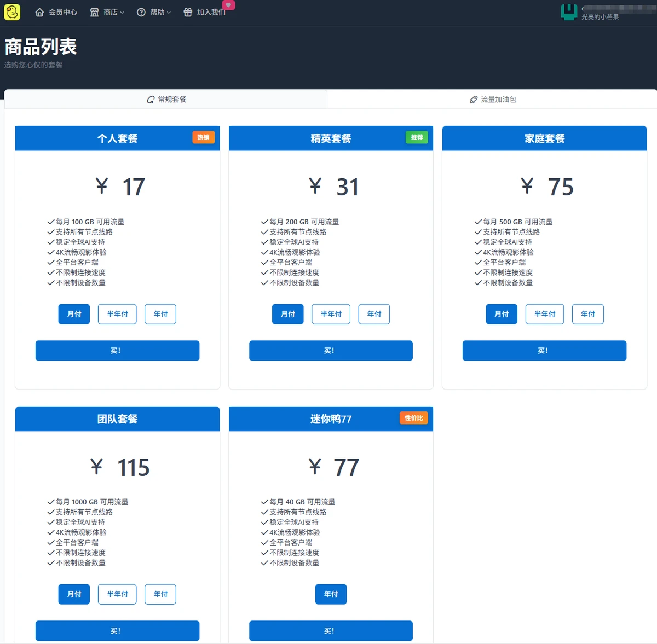
Task: Buy the 迷你鸭77 plan
Action: [x=331, y=631]
